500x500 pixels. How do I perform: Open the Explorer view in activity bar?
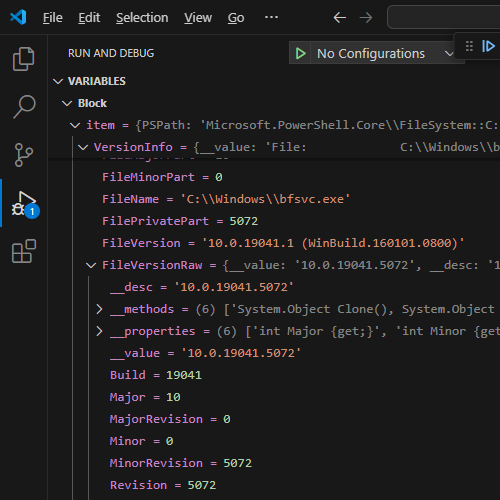click(x=23, y=59)
